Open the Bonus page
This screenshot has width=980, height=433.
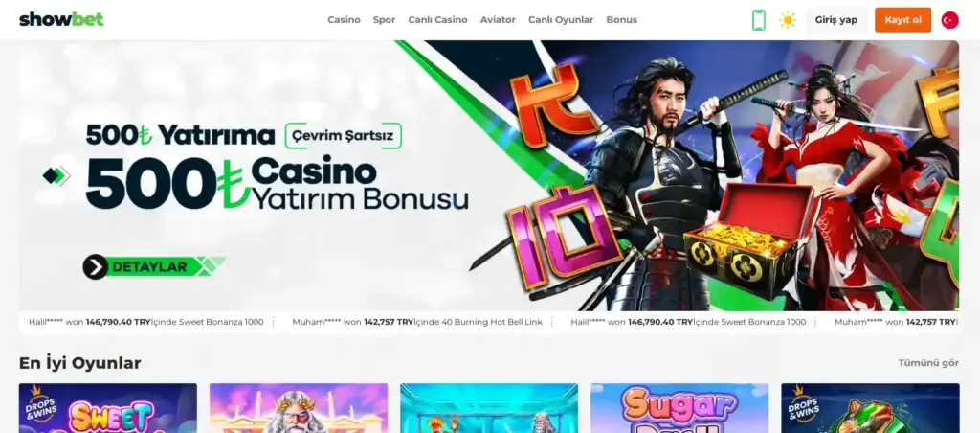621,20
